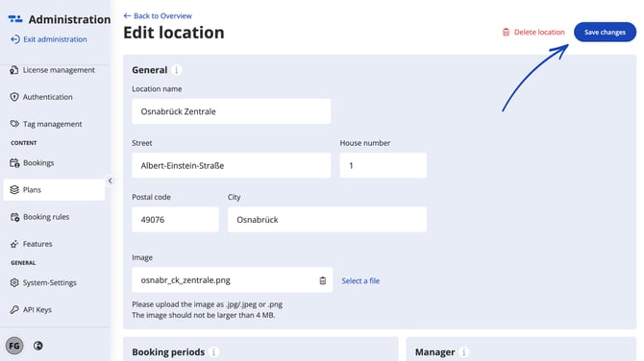Click the 4 MB size limit text
The image size is (644, 361).
pyautogui.click(x=204, y=315)
